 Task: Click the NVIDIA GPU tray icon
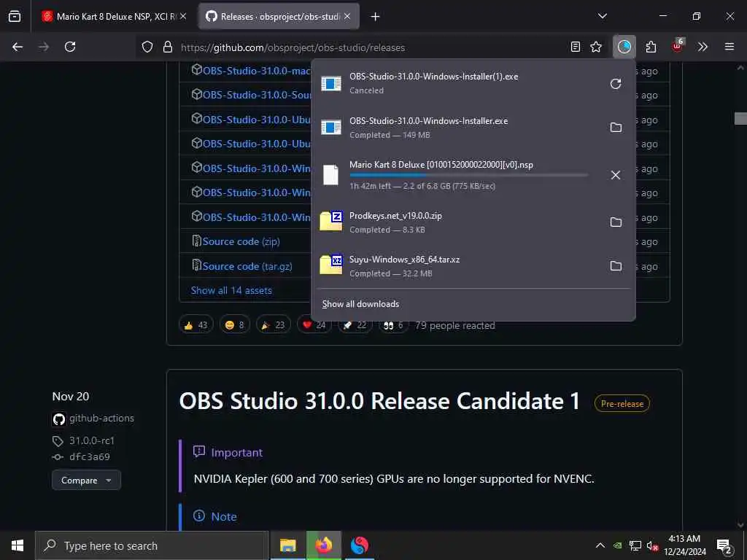click(618, 546)
